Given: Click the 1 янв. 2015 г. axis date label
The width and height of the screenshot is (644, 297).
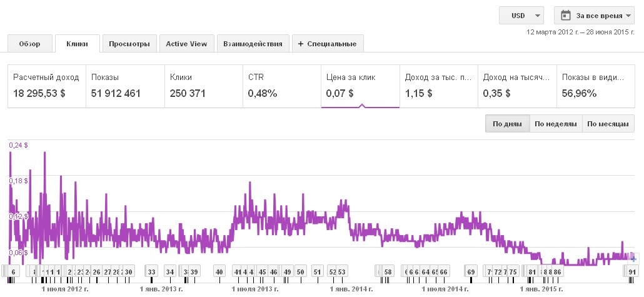Looking at the screenshot, I should tap(541, 289).
